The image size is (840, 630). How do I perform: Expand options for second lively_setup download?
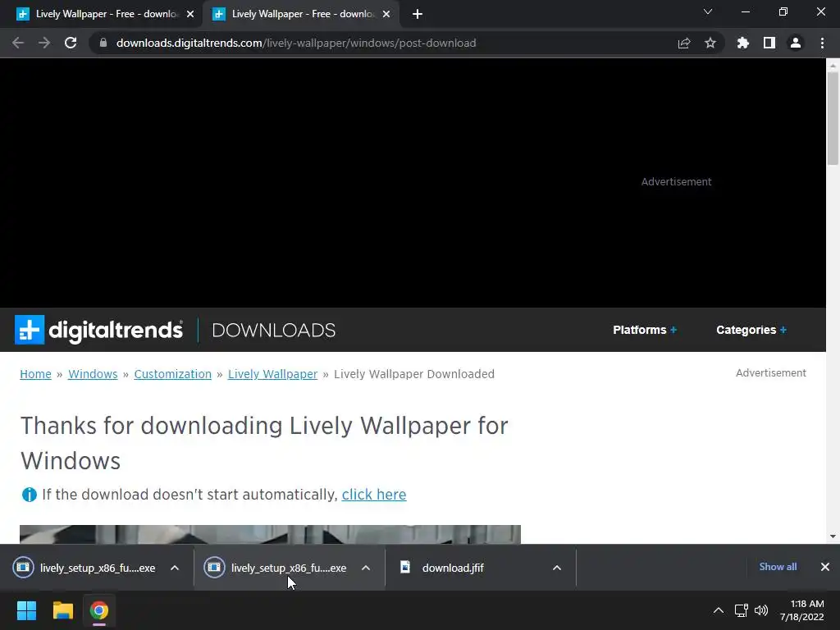click(366, 568)
